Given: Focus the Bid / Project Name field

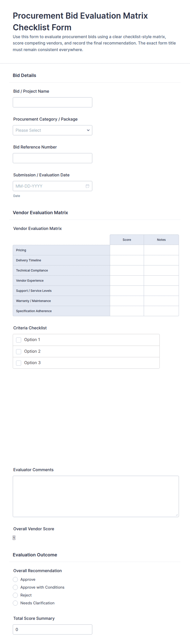Looking at the screenshot, I should pyautogui.click(x=53, y=102).
